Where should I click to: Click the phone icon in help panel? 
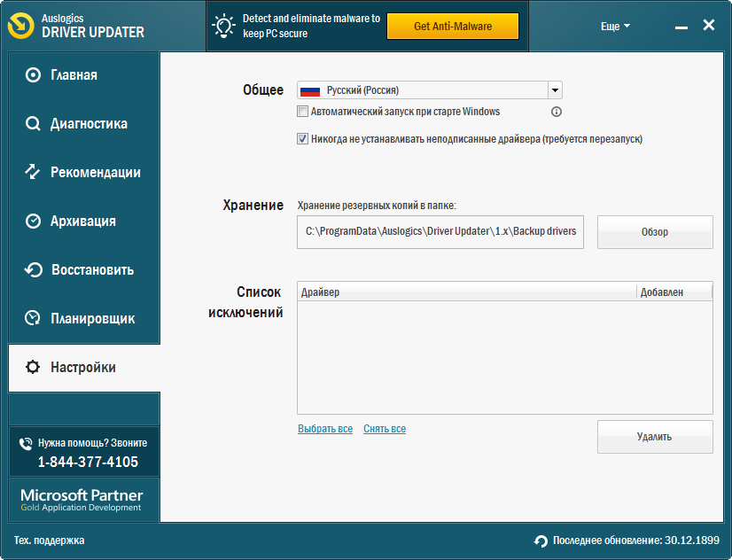pos(25,442)
